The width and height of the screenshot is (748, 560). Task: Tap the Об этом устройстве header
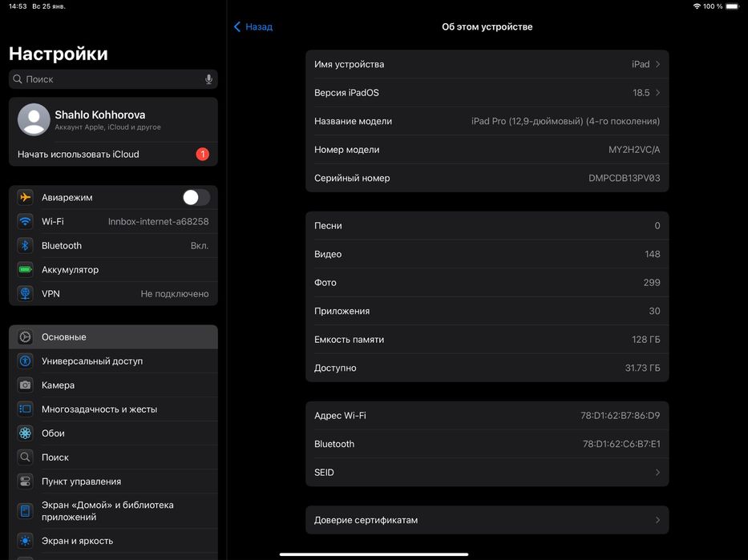(487, 26)
